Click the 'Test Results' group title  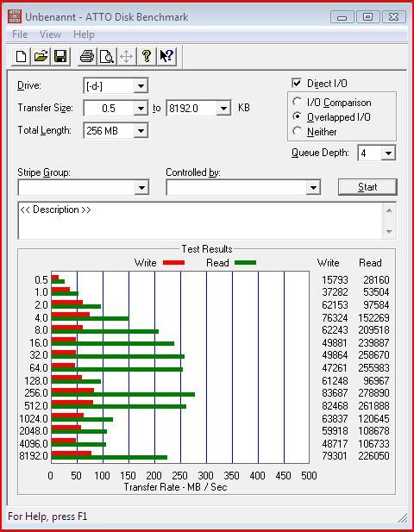[x=207, y=249]
